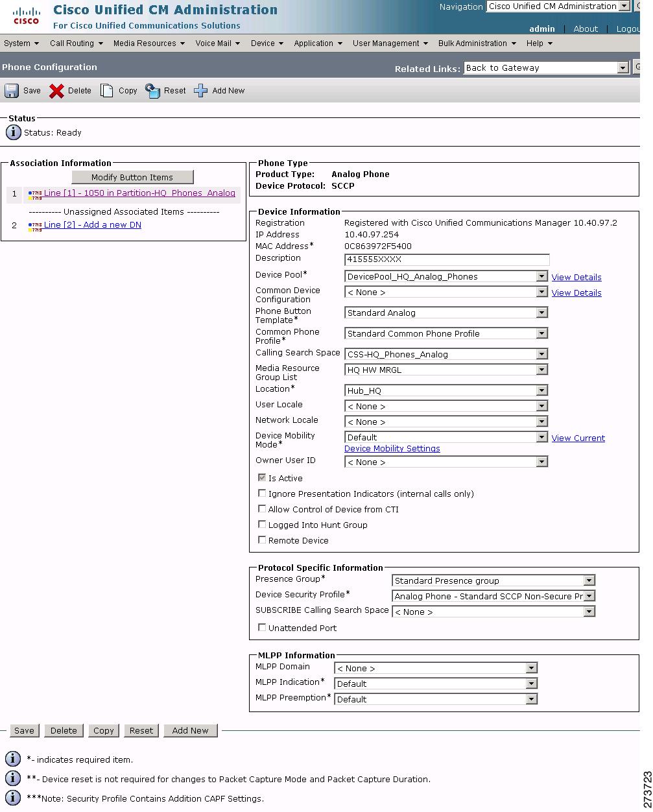Click the bottom Save button
Viewport: 653px width, 812px height.
[x=24, y=730]
